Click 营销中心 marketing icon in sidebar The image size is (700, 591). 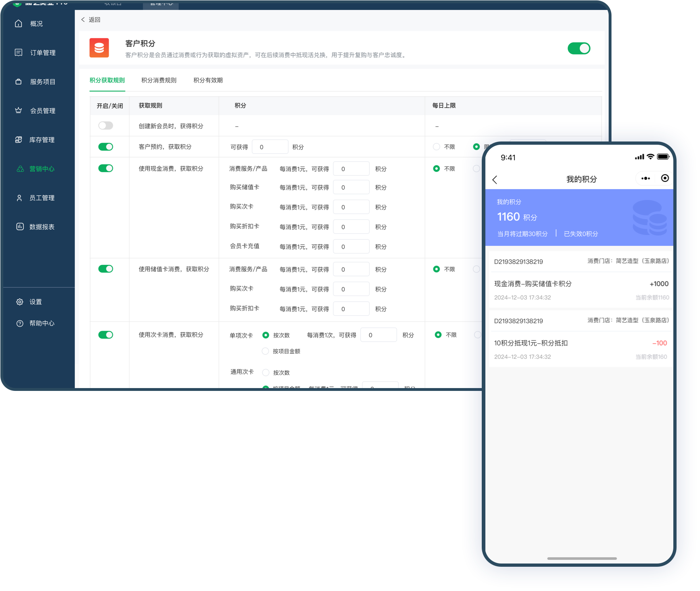click(x=20, y=169)
